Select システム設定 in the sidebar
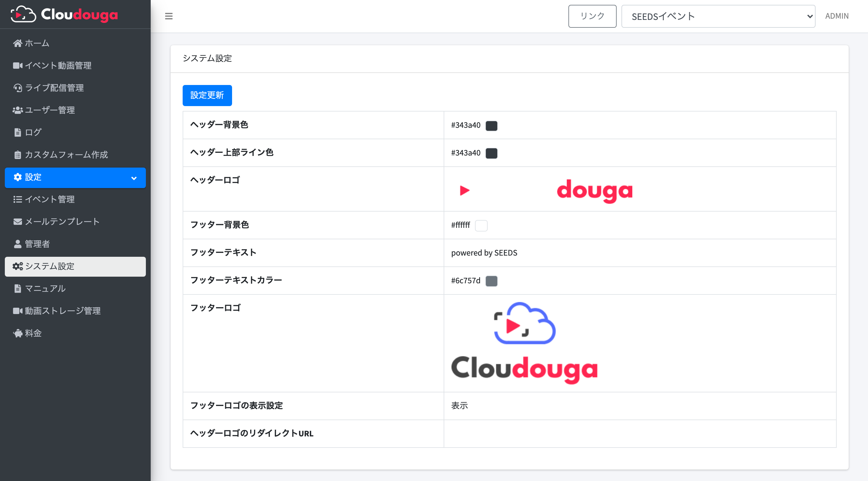 (x=75, y=266)
